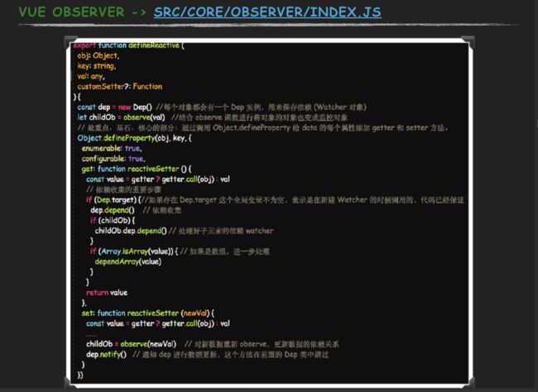Image resolution: width=538 pixels, height=392 pixels.
Task: Click the 'key: string,' parameter line
Action: tap(96, 66)
